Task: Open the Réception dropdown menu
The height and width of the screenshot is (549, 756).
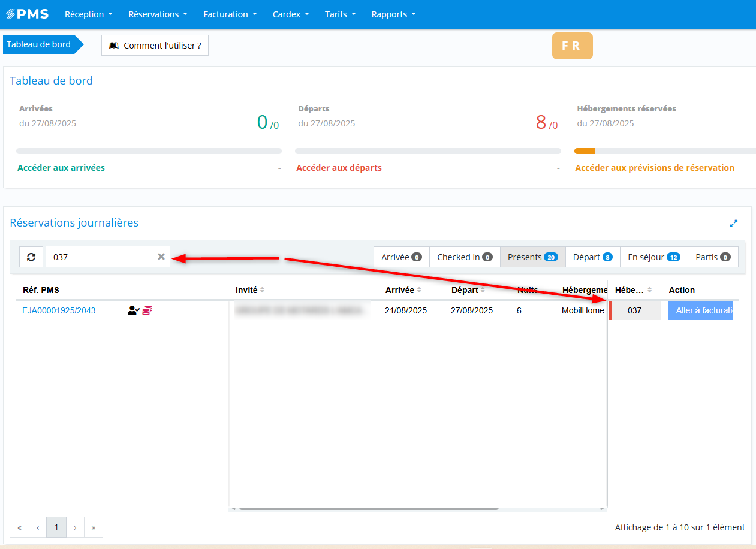Action: pos(88,14)
